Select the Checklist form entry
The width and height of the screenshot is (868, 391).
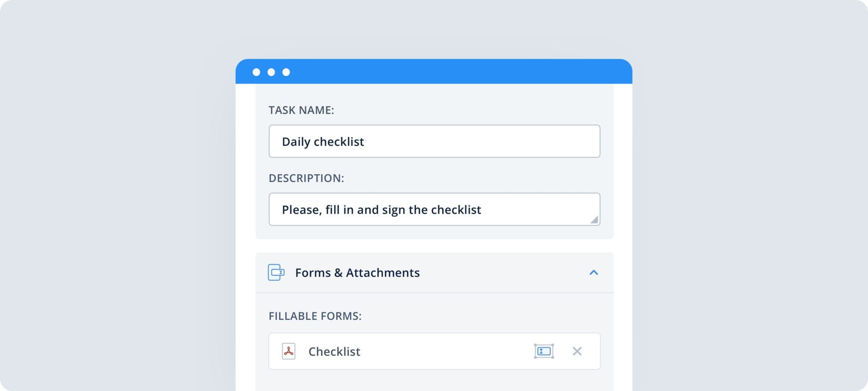click(403, 351)
